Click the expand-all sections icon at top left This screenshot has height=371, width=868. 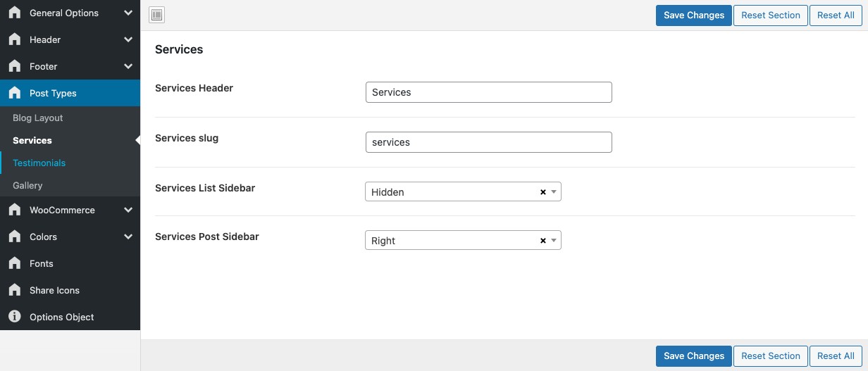(x=157, y=15)
